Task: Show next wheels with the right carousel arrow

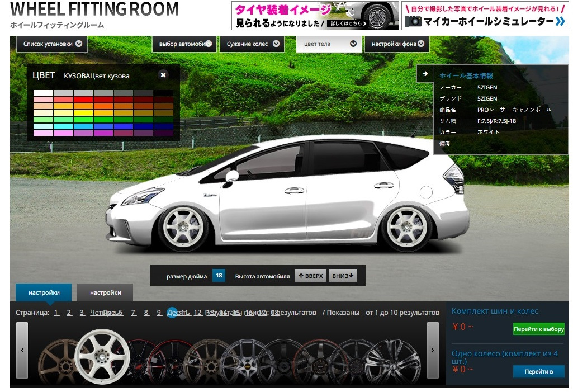Action: [433, 350]
